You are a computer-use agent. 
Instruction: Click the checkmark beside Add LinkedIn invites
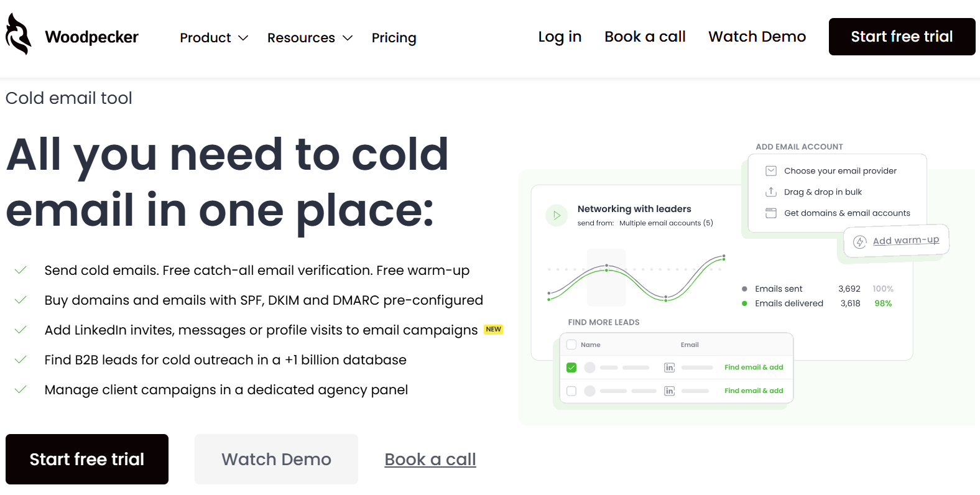coord(21,330)
